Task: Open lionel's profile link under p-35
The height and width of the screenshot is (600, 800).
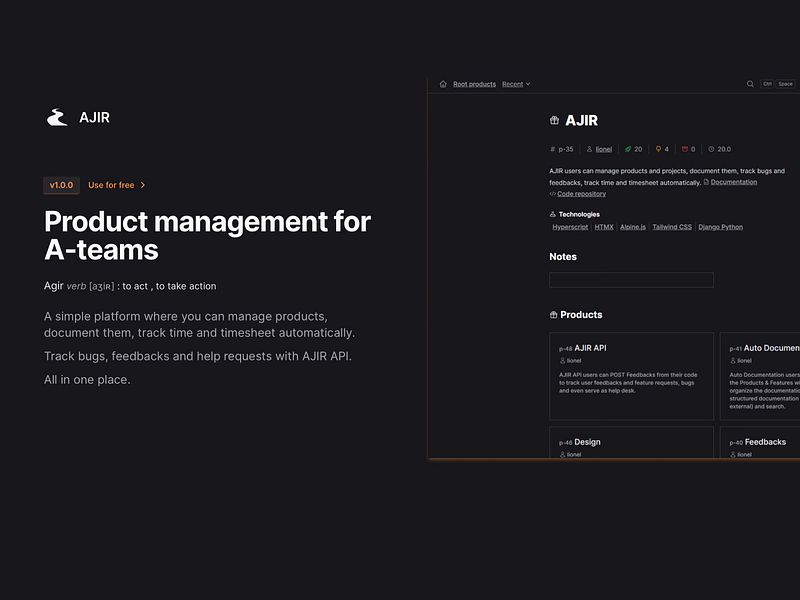Action: [x=602, y=149]
